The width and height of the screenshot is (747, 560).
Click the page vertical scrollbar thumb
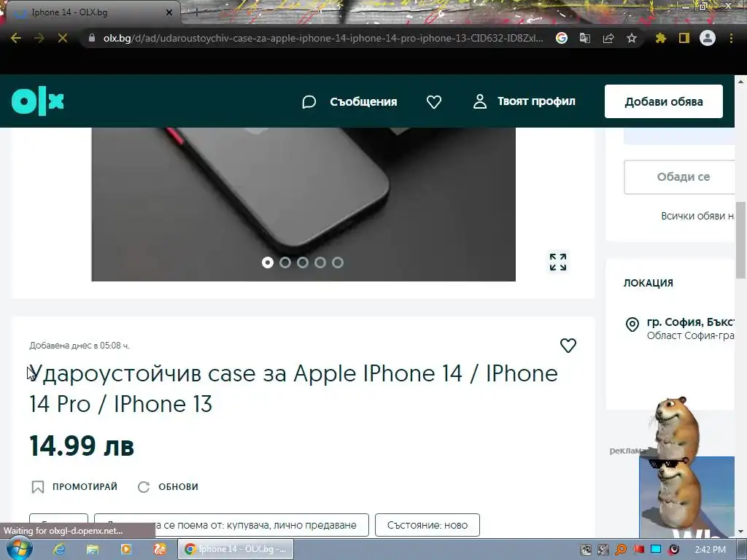click(x=741, y=241)
